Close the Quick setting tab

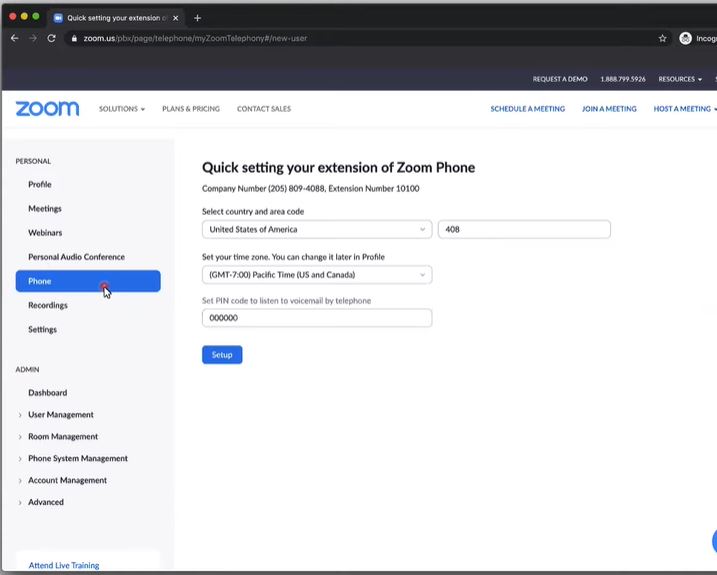(x=176, y=18)
